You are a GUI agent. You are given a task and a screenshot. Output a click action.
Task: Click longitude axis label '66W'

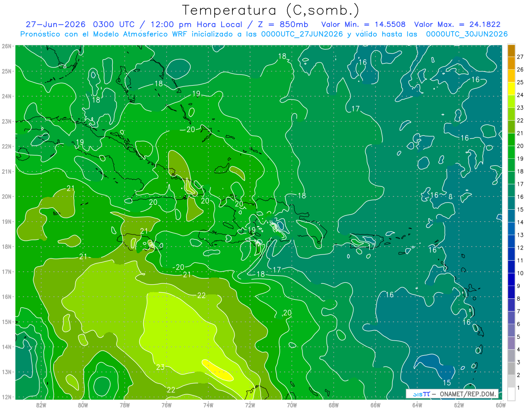click(x=375, y=405)
